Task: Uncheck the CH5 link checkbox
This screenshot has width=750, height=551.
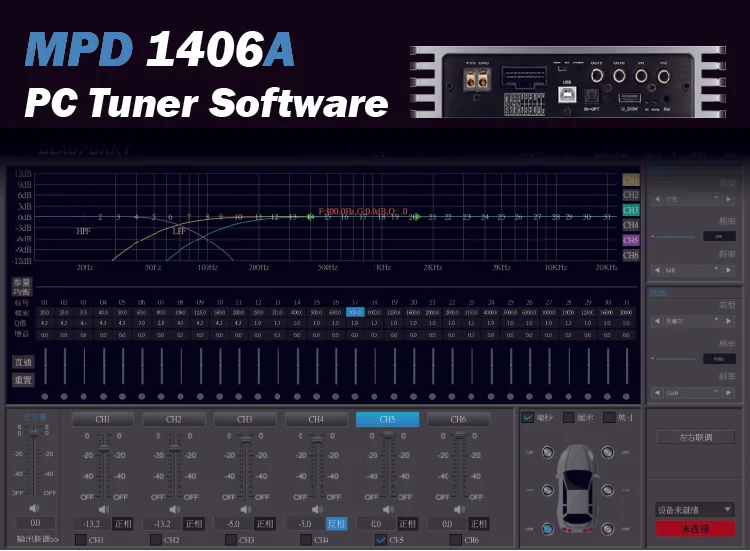Action: [x=381, y=540]
